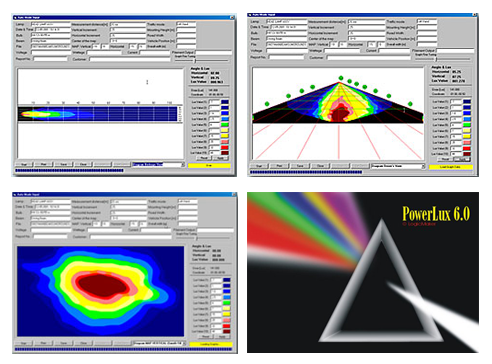Click the Customer input field in the road strip window
492x364 pixels.
[130, 59]
